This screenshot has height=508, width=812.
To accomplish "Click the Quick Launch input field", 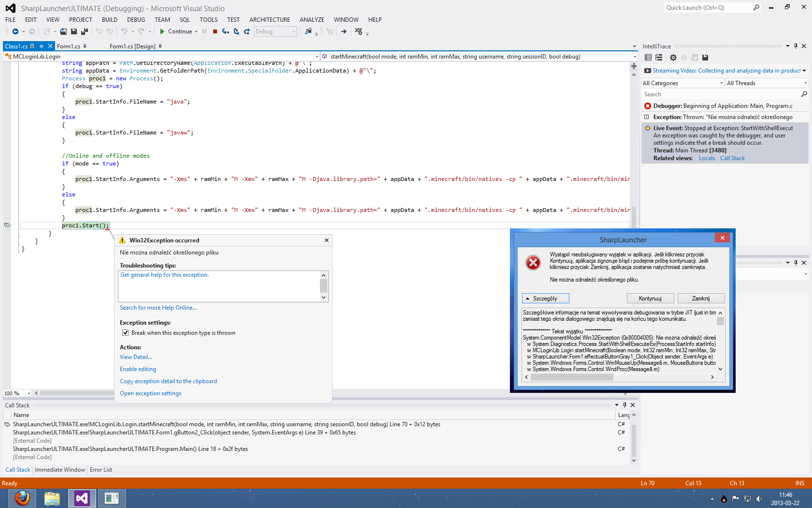I will pyautogui.click(x=708, y=7).
